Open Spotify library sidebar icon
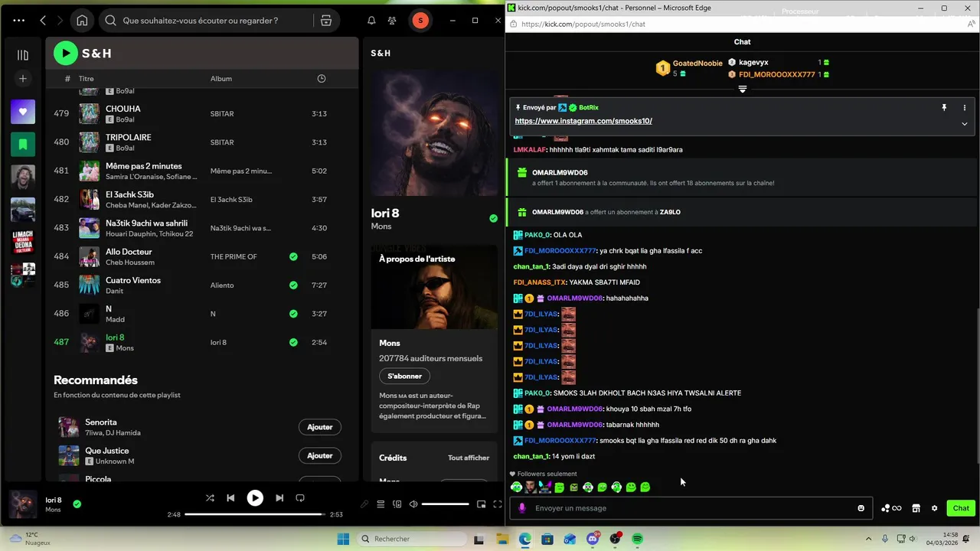The height and width of the screenshot is (551, 980). coord(23,55)
